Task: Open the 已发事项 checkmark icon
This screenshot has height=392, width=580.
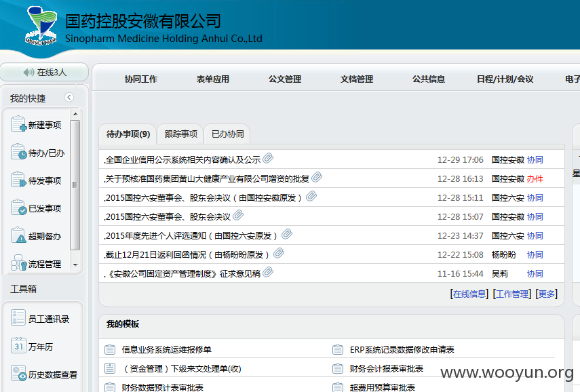Action: (18, 207)
